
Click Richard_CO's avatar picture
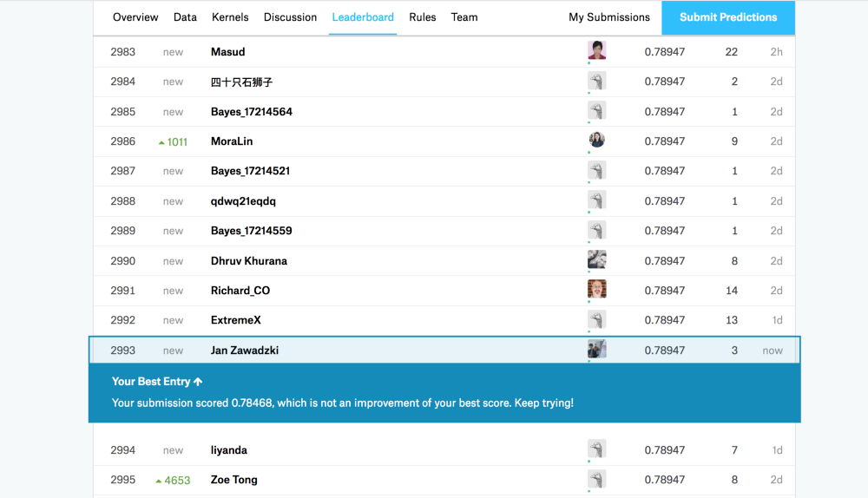click(x=596, y=290)
